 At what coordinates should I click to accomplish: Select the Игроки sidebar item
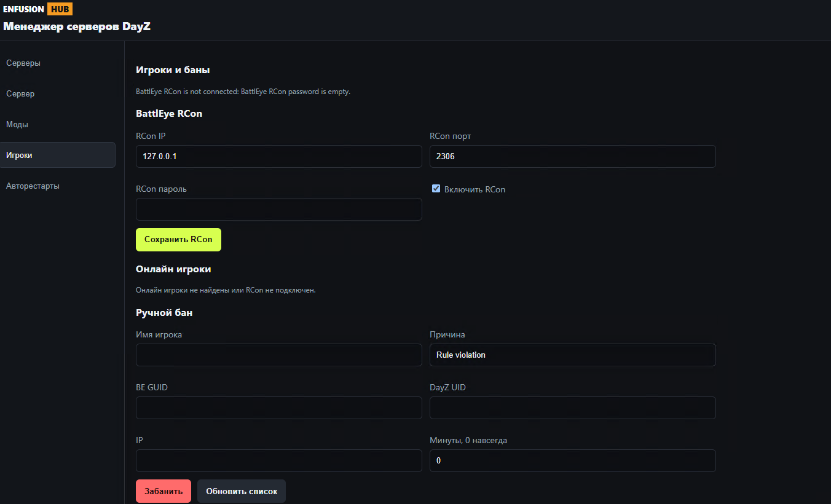click(58, 155)
